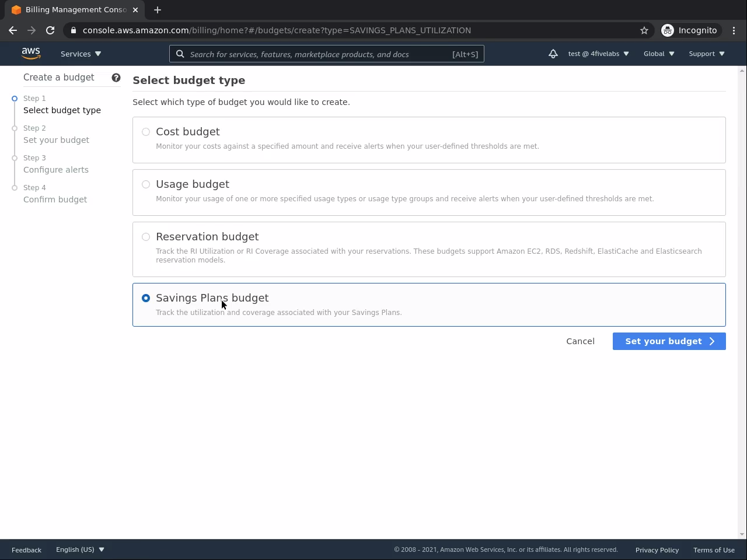This screenshot has height=560, width=747.
Task: Select the Cost budget radio button
Action: [x=146, y=132]
